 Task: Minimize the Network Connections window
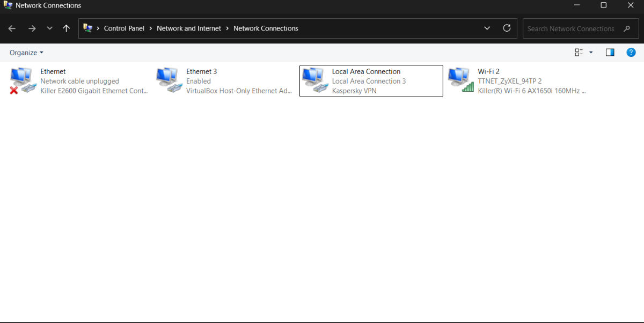point(577,5)
